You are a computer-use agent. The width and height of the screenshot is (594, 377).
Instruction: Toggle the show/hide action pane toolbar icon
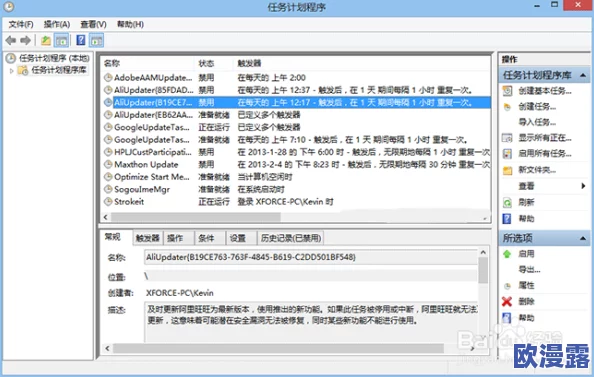coord(97,40)
